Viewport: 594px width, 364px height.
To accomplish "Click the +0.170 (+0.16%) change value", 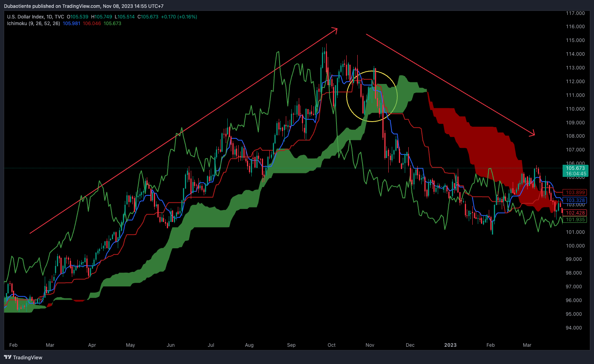I will coord(179,17).
